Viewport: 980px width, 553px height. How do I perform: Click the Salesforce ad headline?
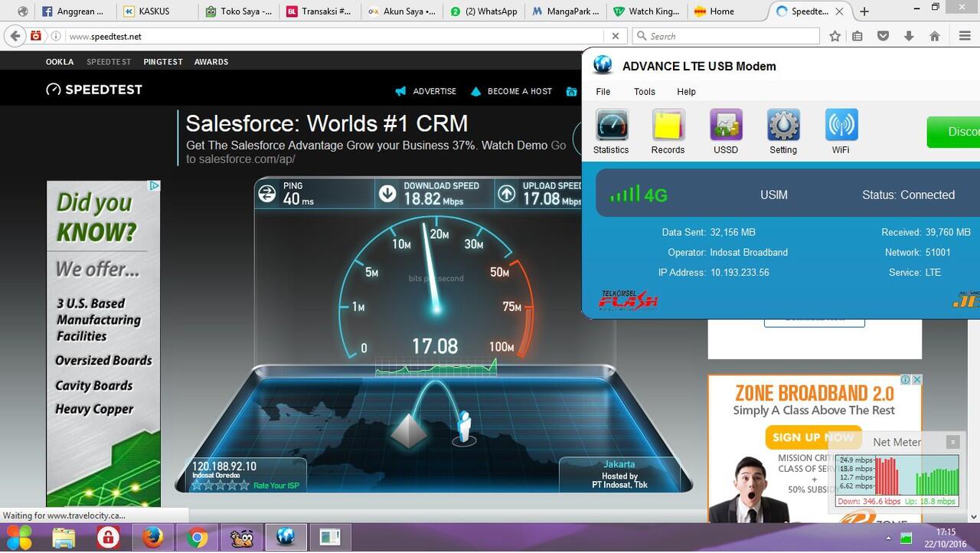coord(327,123)
